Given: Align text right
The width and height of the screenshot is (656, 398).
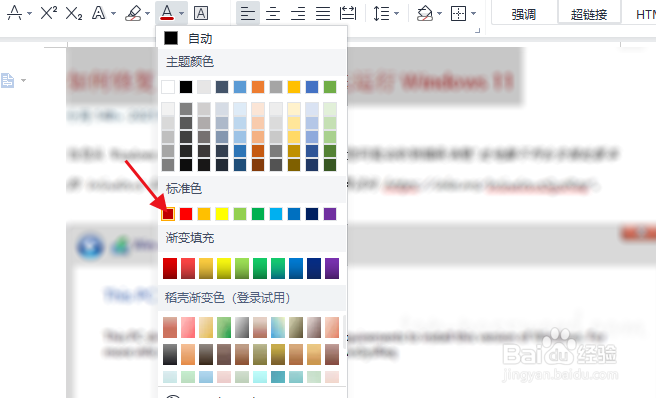Looking at the screenshot, I should 298,14.
